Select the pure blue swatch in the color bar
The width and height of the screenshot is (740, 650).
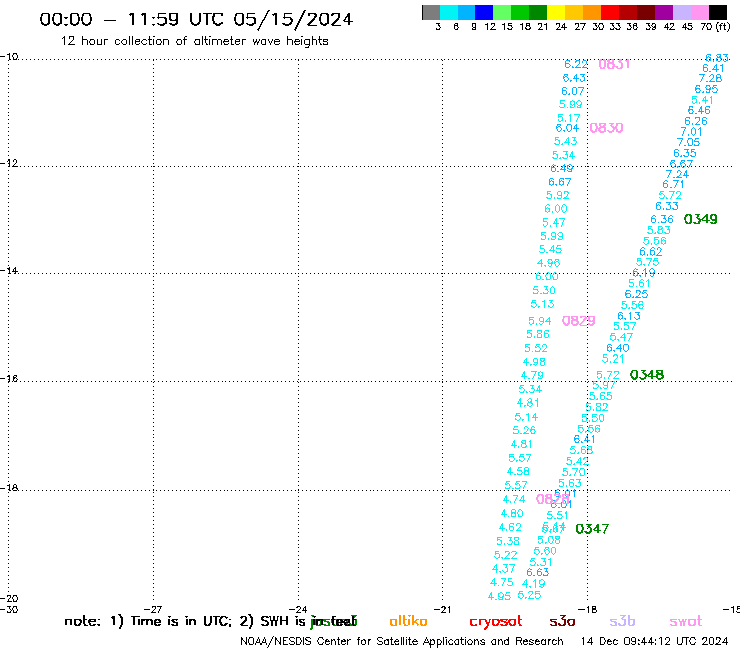pos(484,12)
